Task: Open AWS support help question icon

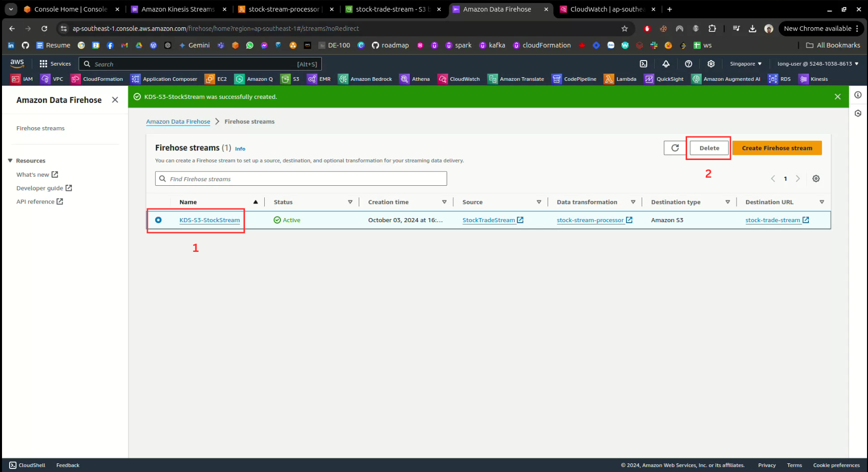Action: point(688,64)
